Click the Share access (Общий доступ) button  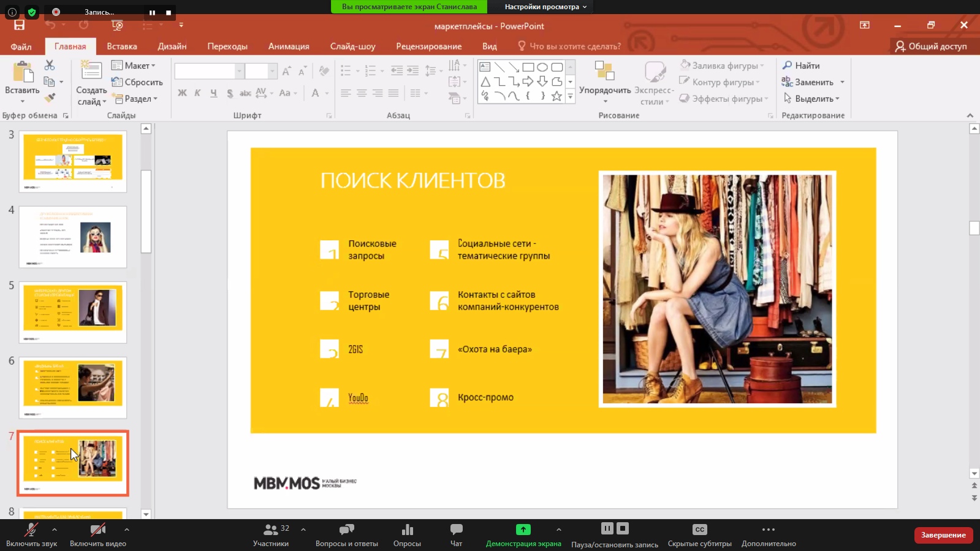(x=931, y=46)
